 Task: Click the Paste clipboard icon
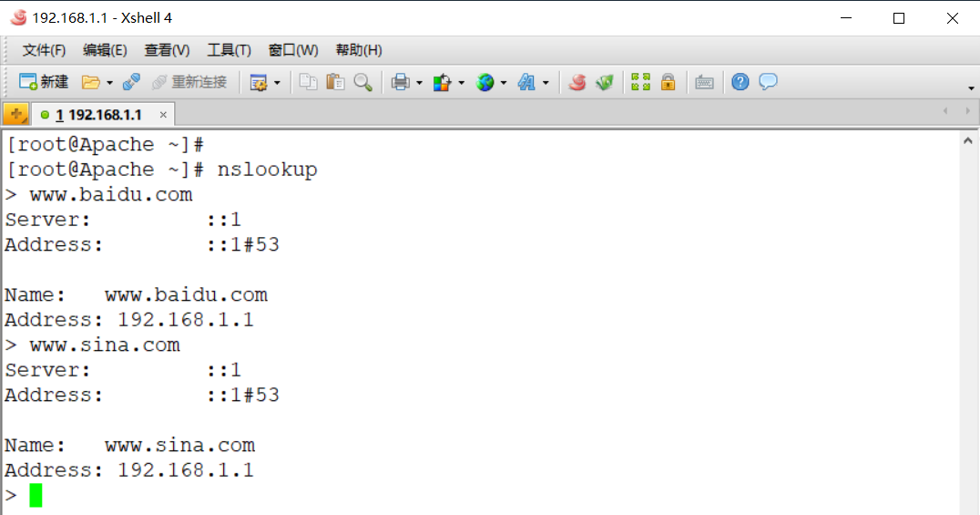(336, 82)
